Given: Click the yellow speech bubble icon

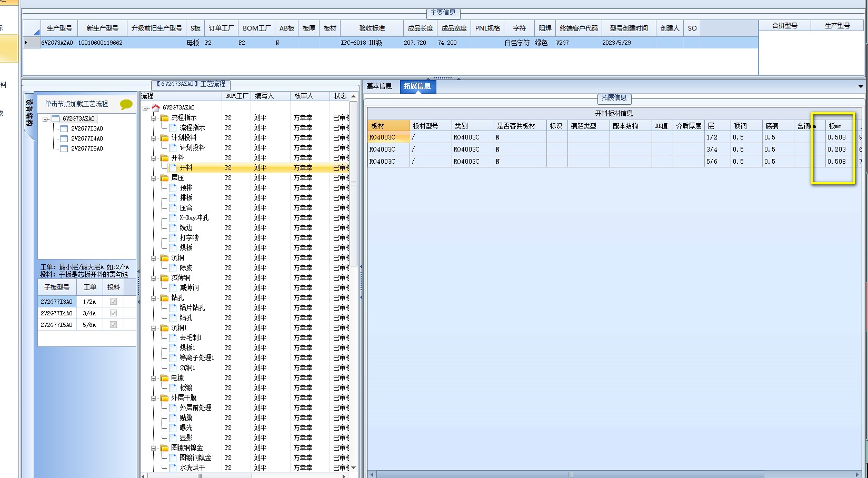Looking at the screenshot, I should [126, 104].
